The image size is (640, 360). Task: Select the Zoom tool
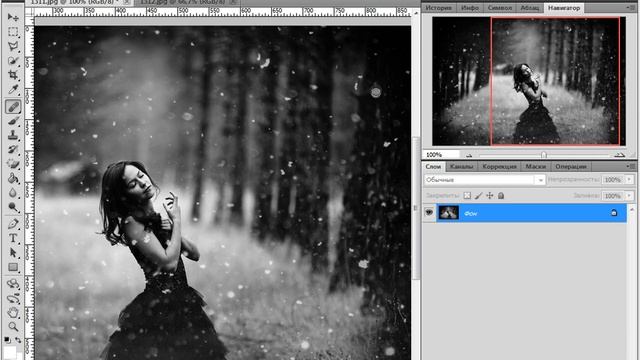13,327
